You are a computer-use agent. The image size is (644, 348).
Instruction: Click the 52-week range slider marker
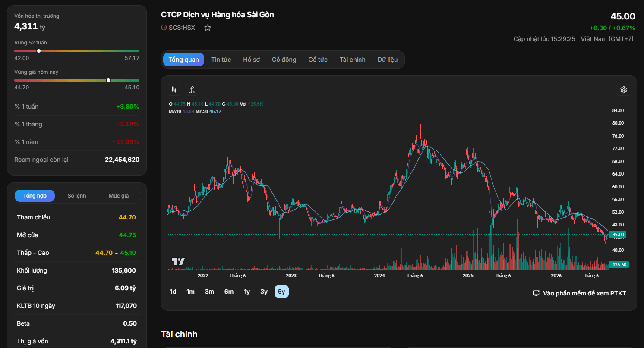39,51
